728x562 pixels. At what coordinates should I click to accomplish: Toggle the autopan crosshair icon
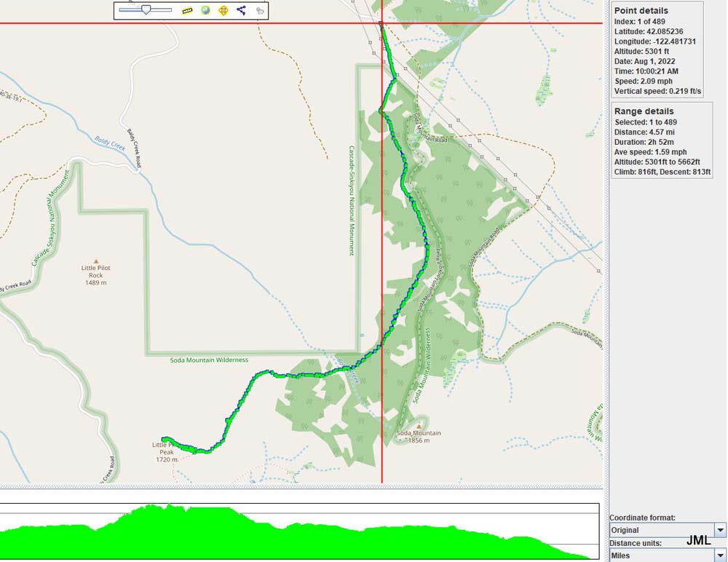point(223,11)
